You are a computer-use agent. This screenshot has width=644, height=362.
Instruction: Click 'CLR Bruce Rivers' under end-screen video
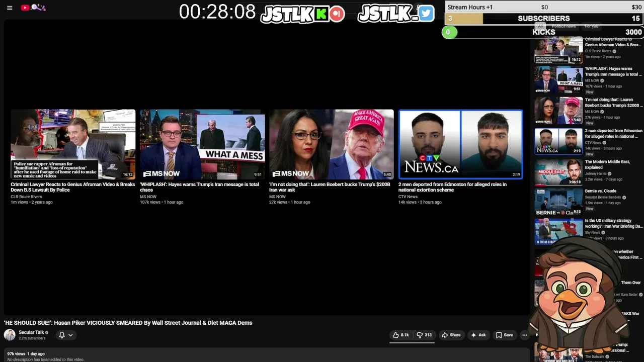point(26,197)
